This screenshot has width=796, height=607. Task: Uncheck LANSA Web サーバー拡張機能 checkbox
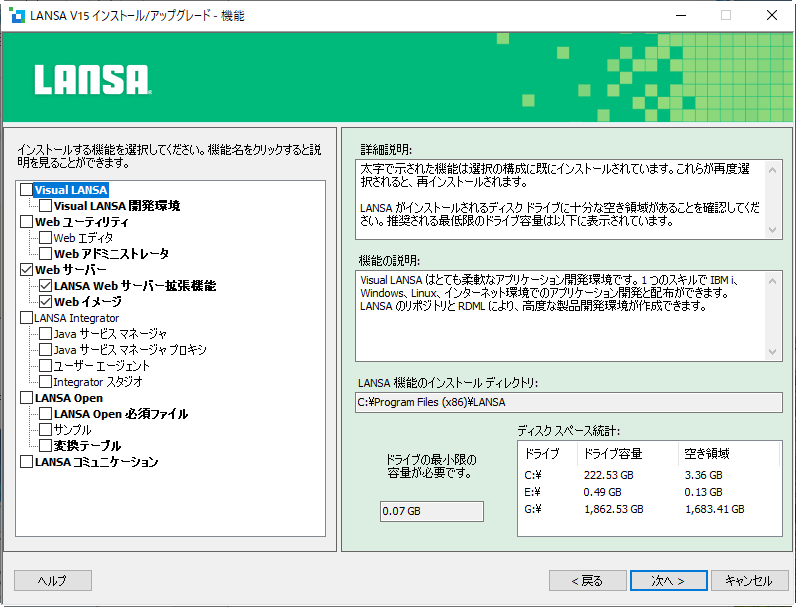tap(45, 286)
